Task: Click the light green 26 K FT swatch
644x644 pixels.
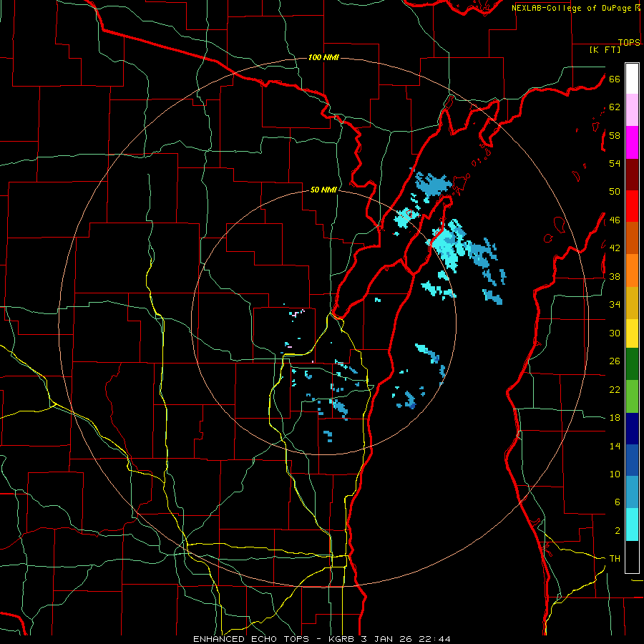Action: (x=632, y=396)
